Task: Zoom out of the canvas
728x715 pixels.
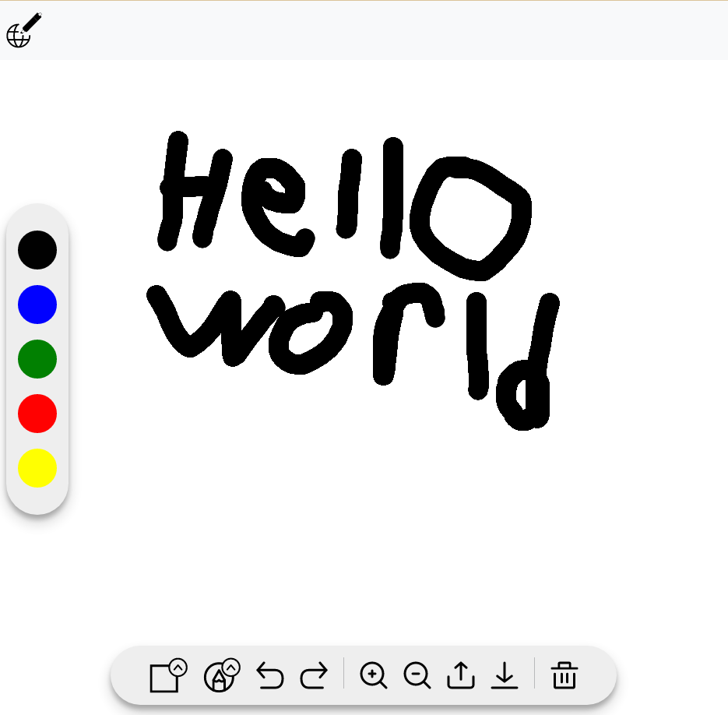Action: [x=417, y=676]
